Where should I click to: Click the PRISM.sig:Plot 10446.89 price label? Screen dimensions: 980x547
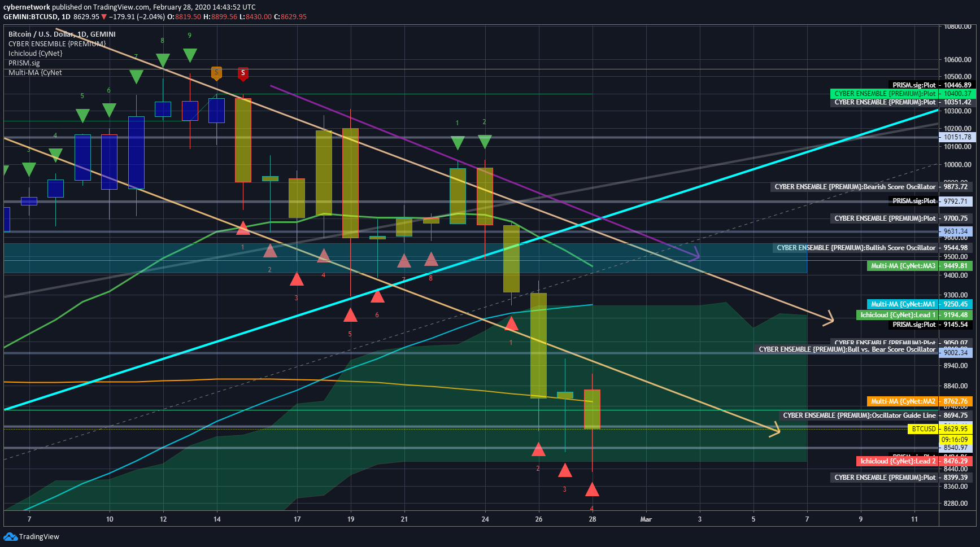(930, 85)
